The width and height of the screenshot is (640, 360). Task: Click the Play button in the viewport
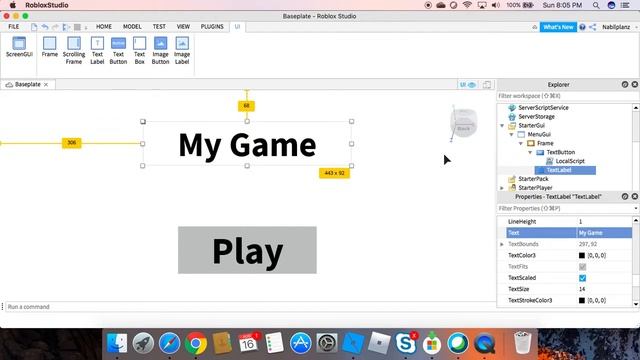pos(247,250)
